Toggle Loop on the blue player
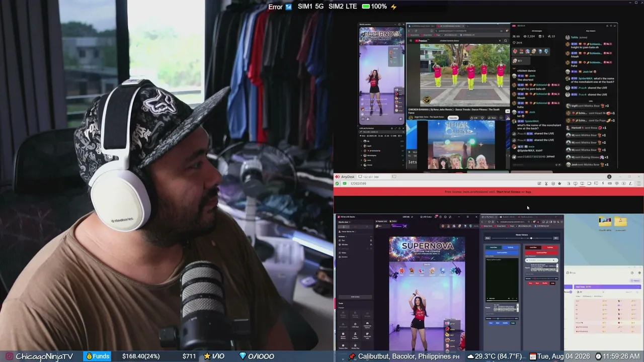 point(513,323)
